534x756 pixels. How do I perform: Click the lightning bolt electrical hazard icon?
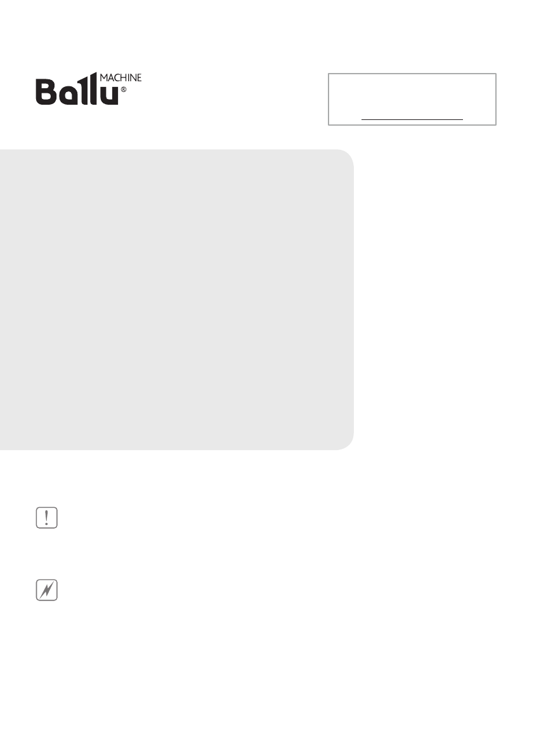47,590
